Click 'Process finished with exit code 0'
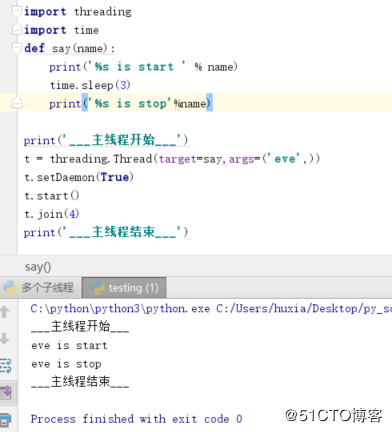Image resolution: width=392 pixels, height=432 pixels. click(137, 419)
